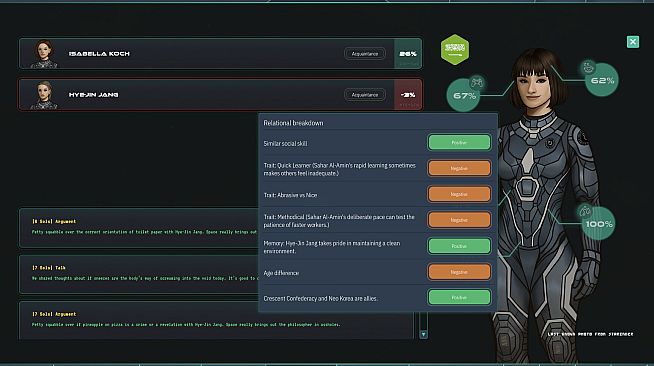Click the Relational breakdown heading

293,123
